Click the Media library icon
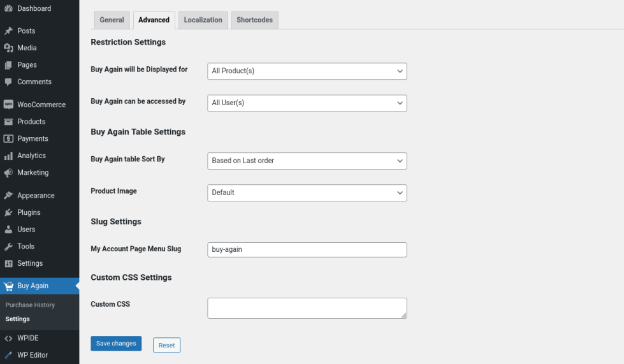The width and height of the screenshot is (624, 364). pos(8,48)
